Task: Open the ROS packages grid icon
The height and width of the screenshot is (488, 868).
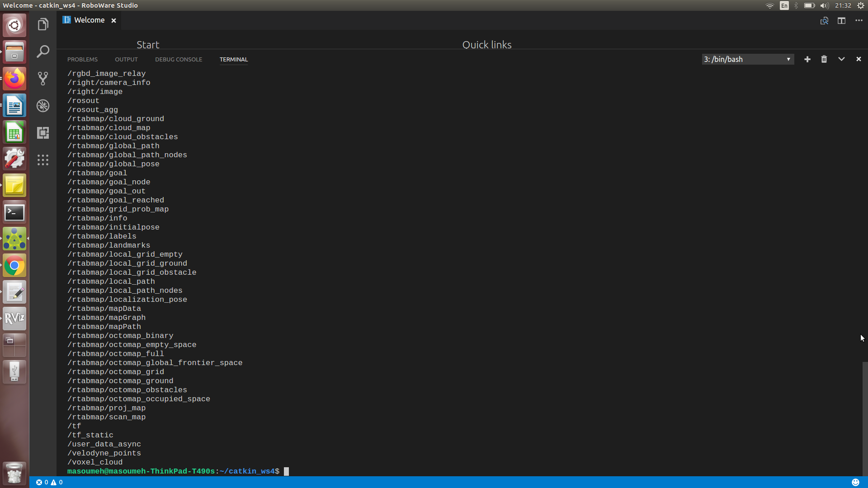Action: pos(43,160)
